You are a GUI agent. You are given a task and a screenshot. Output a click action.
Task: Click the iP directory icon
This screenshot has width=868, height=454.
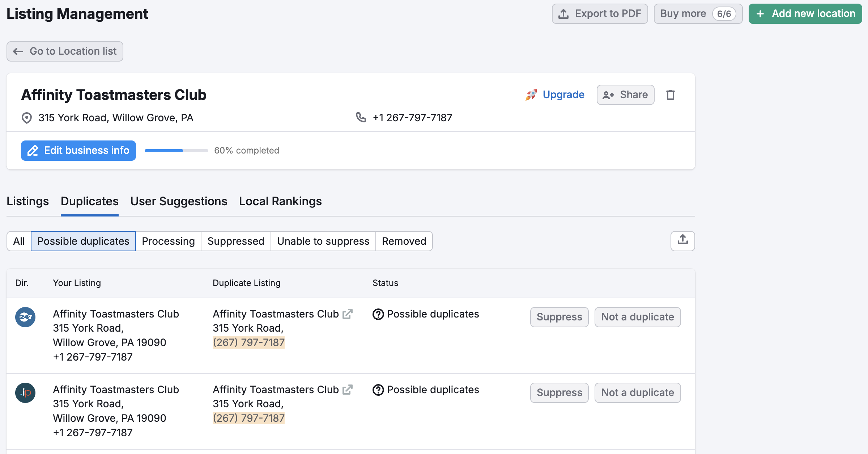click(x=25, y=393)
